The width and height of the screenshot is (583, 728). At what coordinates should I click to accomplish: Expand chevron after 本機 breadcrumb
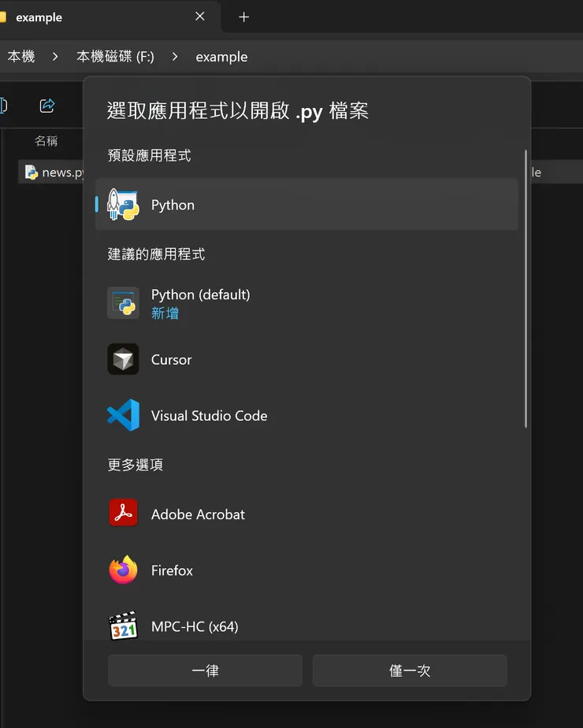[x=55, y=57]
